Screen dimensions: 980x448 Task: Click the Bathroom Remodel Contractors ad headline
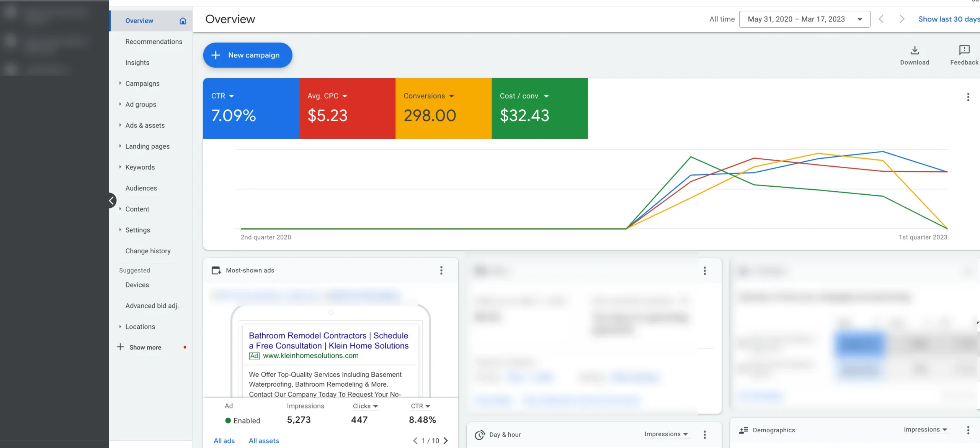pos(328,340)
